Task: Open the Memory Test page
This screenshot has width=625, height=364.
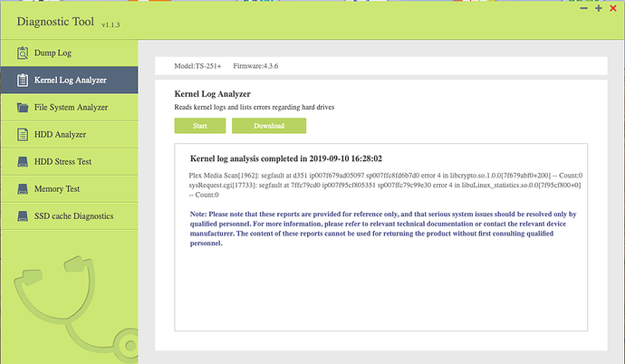Action: [70, 188]
